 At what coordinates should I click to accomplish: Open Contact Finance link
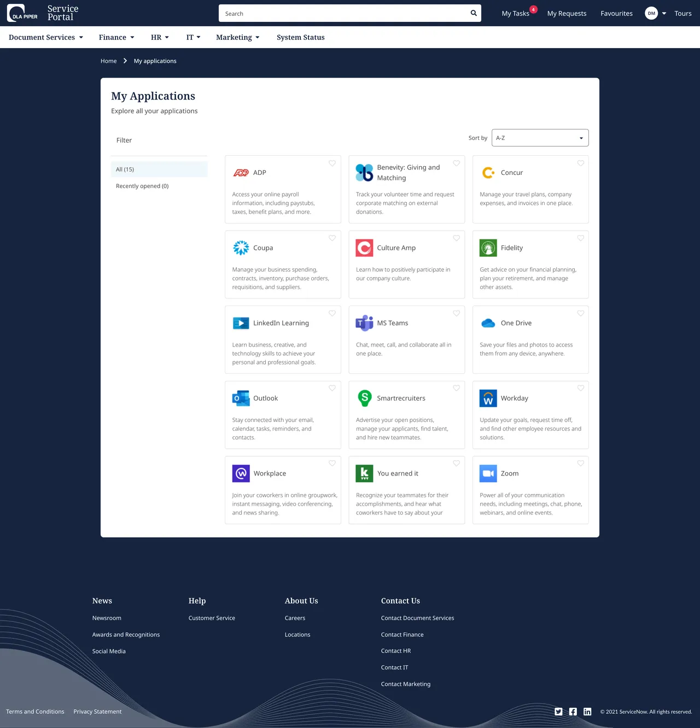point(402,635)
